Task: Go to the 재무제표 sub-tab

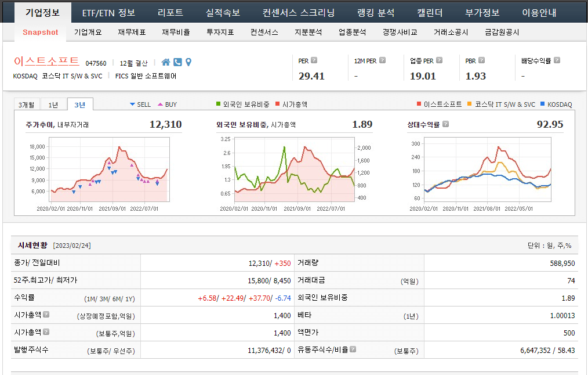Action: click(x=132, y=33)
